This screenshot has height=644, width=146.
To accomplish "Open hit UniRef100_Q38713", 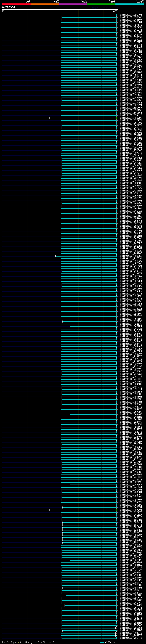I will (x=131, y=590).
